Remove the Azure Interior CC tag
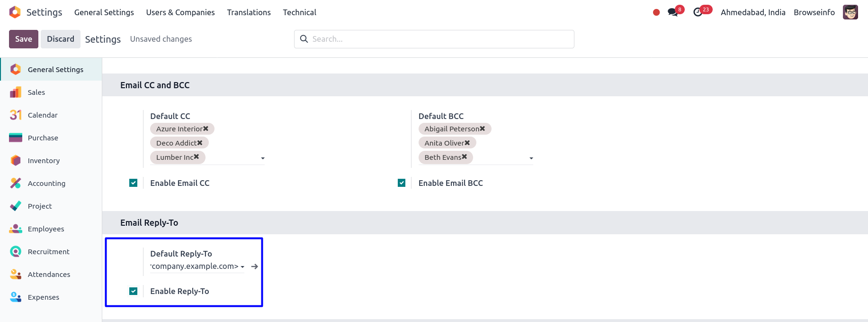868x322 pixels. (206, 129)
